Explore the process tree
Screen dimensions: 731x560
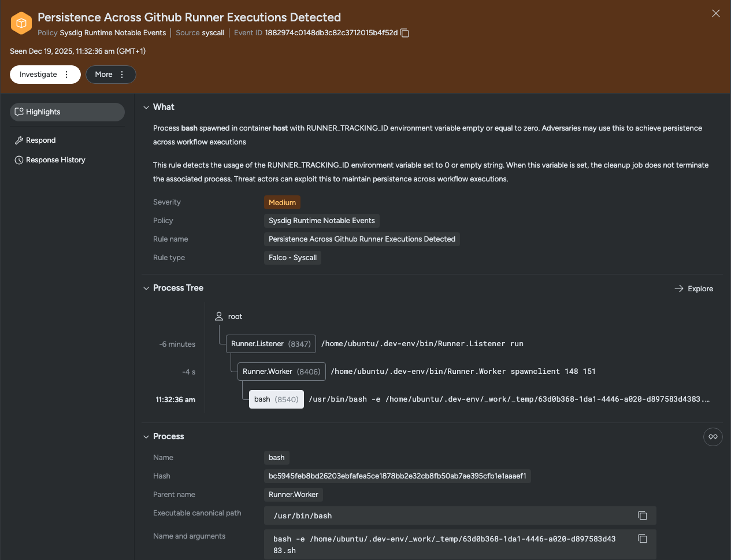point(694,289)
